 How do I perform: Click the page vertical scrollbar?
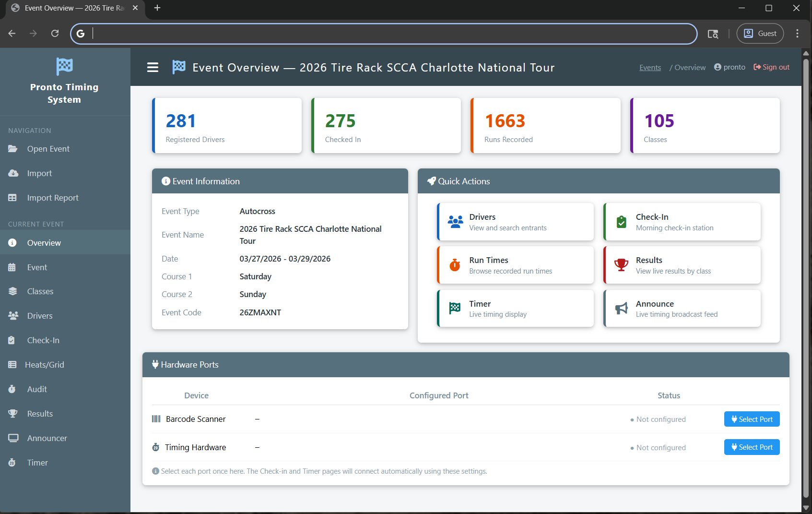click(x=806, y=278)
